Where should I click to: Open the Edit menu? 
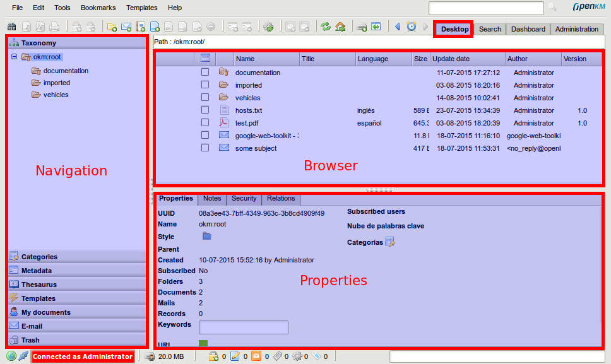pyautogui.click(x=39, y=8)
